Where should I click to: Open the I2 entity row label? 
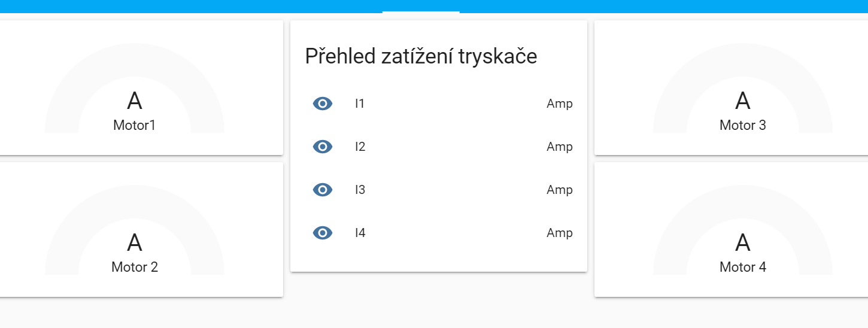pos(360,147)
